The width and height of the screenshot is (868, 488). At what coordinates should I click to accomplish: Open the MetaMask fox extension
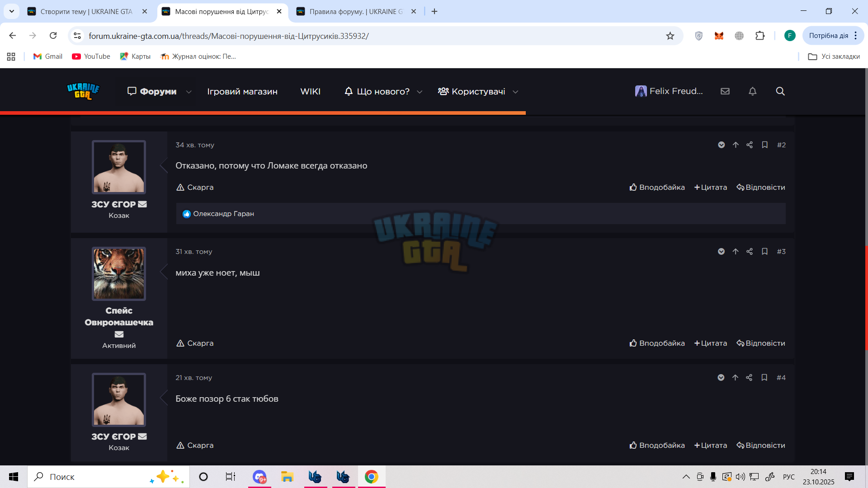[x=719, y=36]
